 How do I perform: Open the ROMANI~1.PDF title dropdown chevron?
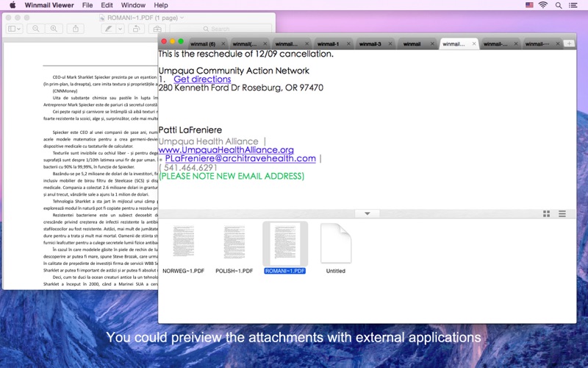click(182, 18)
